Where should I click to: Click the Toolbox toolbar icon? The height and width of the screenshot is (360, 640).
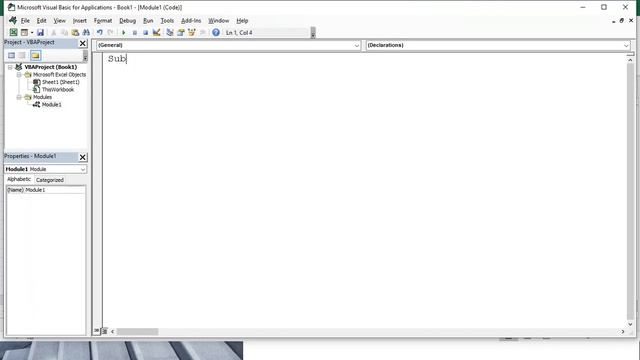pos(202,32)
